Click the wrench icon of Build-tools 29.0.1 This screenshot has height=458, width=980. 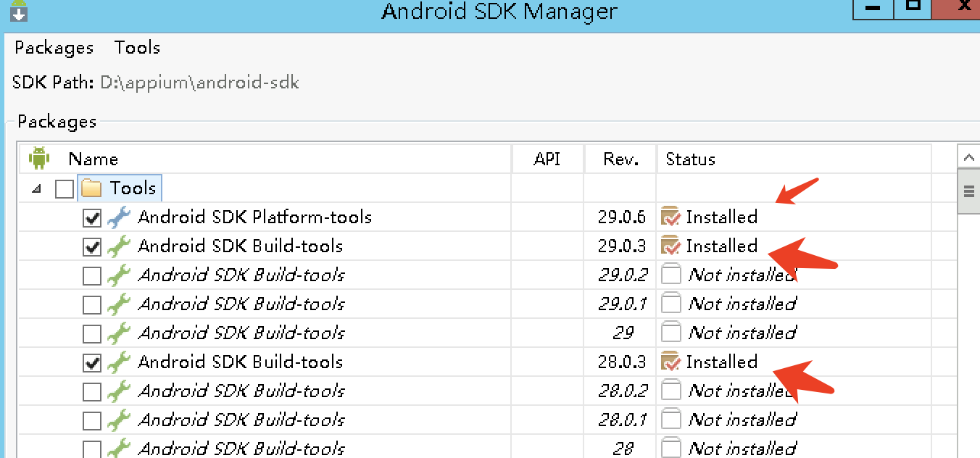coord(118,304)
